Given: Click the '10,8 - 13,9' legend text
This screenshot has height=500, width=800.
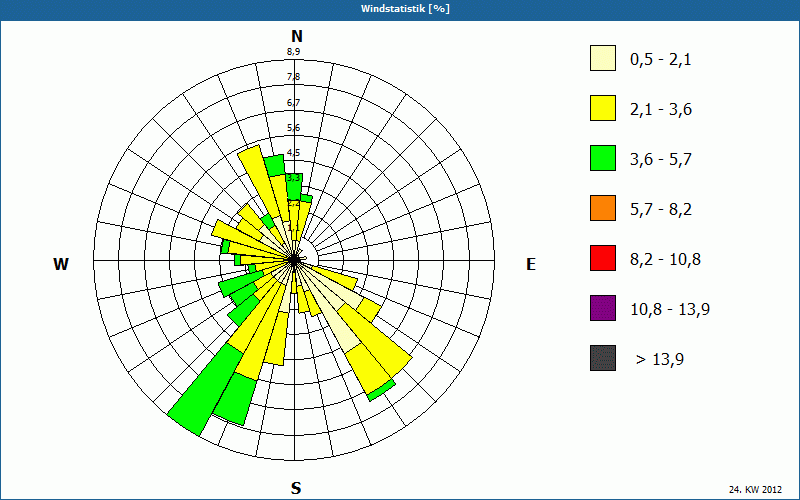Looking at the screenshot, I should click(x=670, y=310).
